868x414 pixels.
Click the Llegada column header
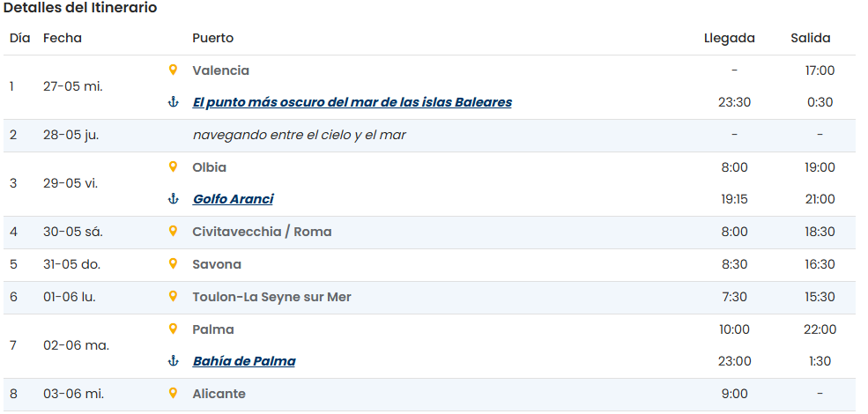pos(729,38)
